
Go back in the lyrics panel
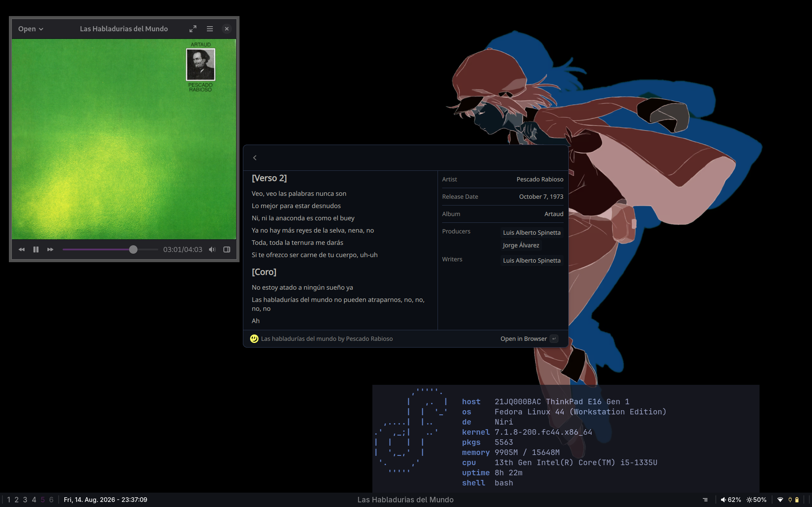pyautogui.click(x=255, y=158)
